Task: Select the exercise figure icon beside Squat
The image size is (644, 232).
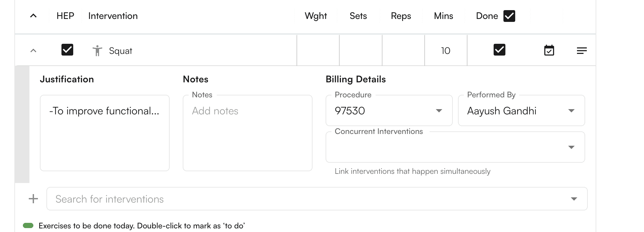Action: pyautogui.click(x=98, y=50)
